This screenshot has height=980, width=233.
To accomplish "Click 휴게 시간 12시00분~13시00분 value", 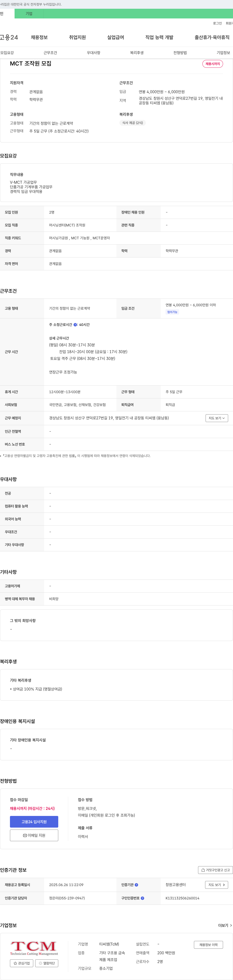I will [65, 391].
